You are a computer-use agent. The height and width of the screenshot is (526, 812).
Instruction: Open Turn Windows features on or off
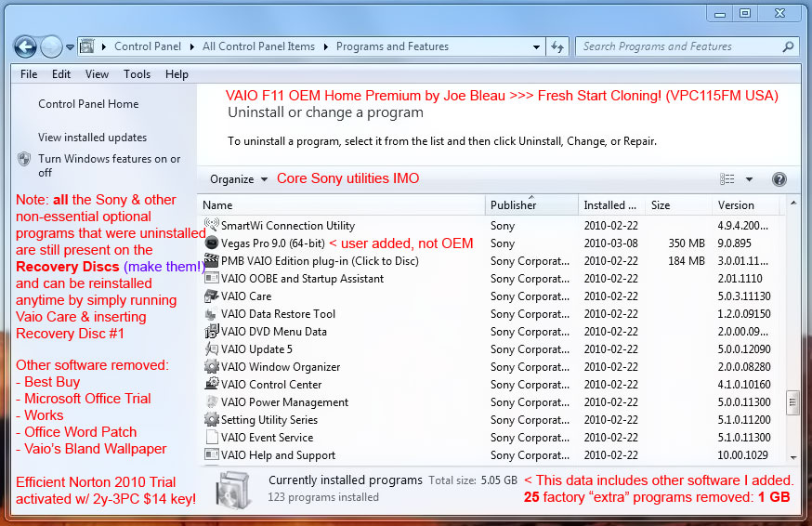coord(109,165)
